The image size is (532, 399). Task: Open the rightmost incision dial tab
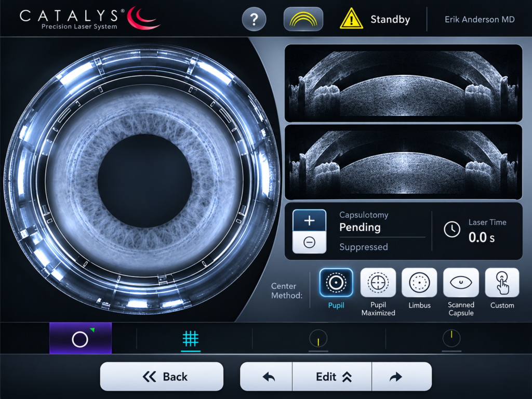[451, 339]
